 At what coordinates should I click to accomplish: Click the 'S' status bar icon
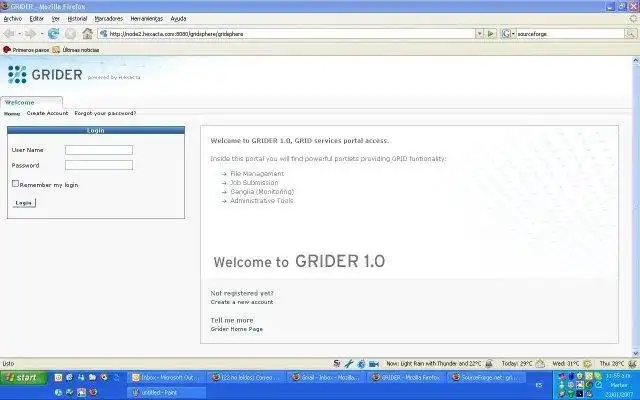click(337, 363)
